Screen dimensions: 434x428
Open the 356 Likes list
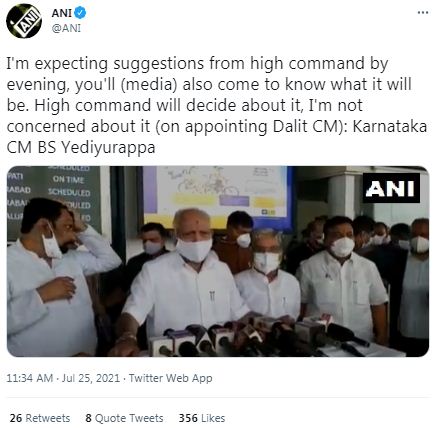point(202,418)
